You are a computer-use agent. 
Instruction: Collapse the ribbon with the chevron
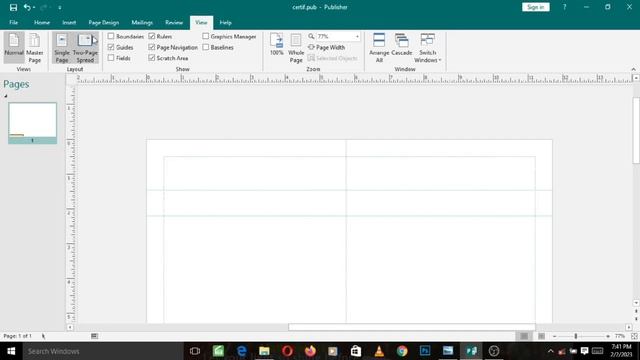pyautogui.click(x=633, y=69)
